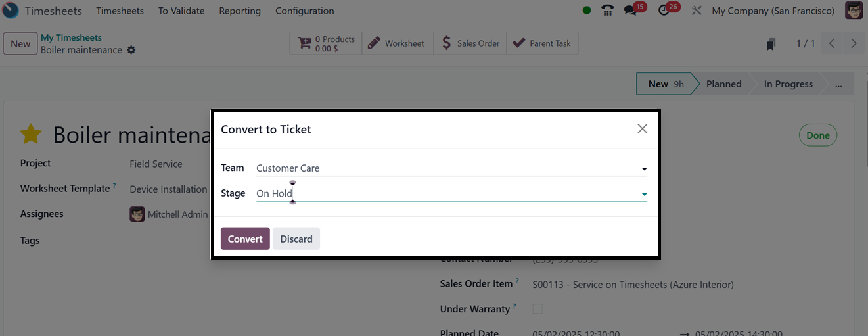This screenshot has height=336, width=868.
Task: Open the chat messages icon
Action: pyautogui.click(x=631, y=11)
